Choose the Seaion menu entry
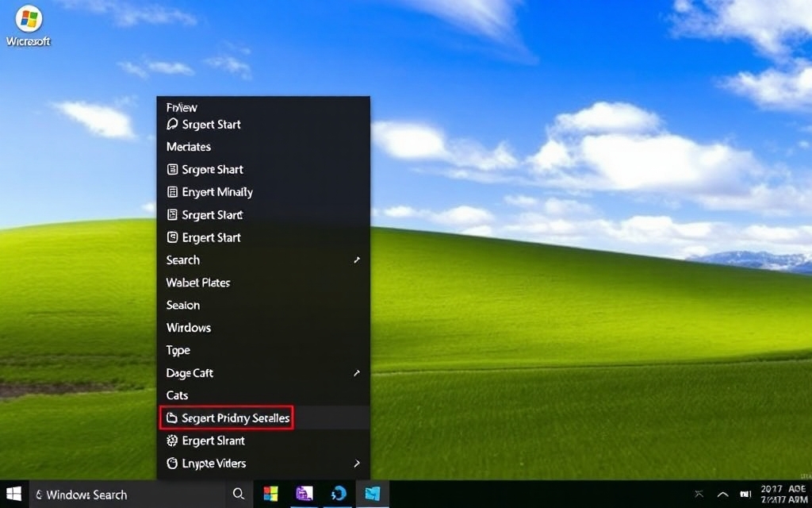 pos(263,306)
